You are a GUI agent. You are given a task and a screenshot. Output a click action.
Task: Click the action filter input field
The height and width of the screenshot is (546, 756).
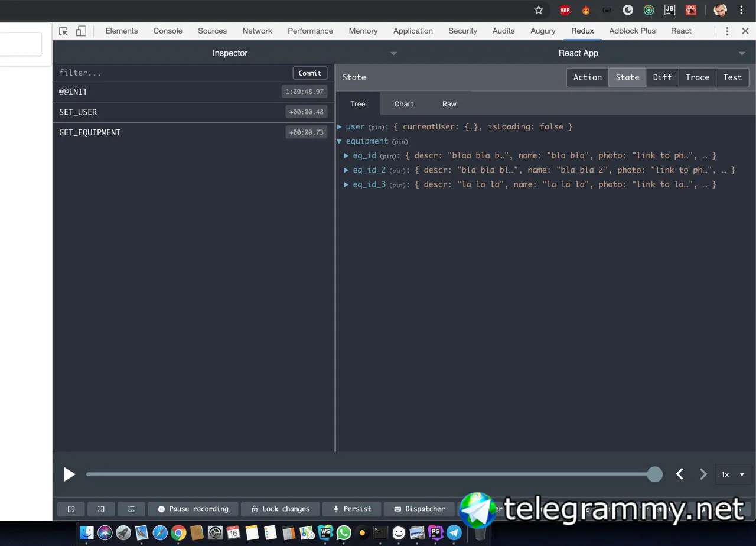point(172,73)
